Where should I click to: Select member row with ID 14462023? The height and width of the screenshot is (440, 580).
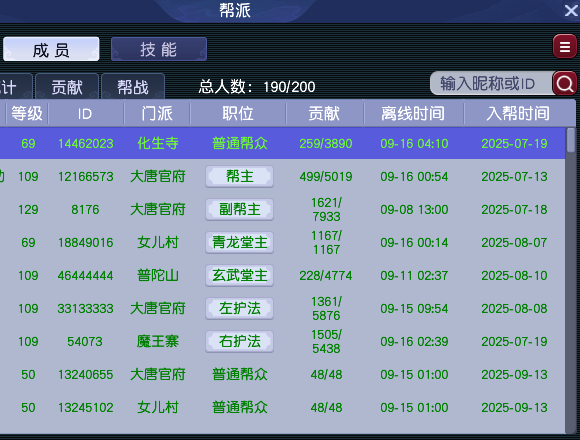click(283, 143)
